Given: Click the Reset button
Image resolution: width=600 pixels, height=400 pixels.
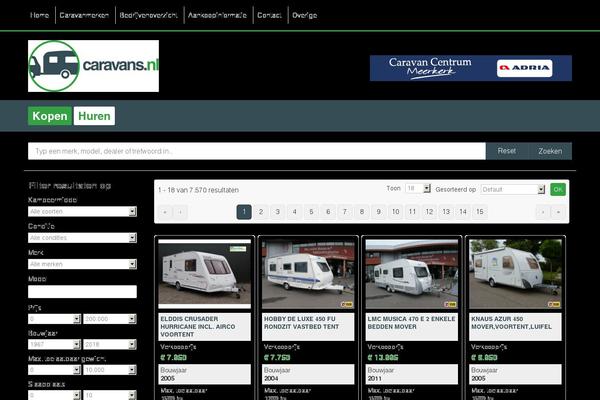Looking at the screenshot, I should pyautogui.click(x=507, y=151).
